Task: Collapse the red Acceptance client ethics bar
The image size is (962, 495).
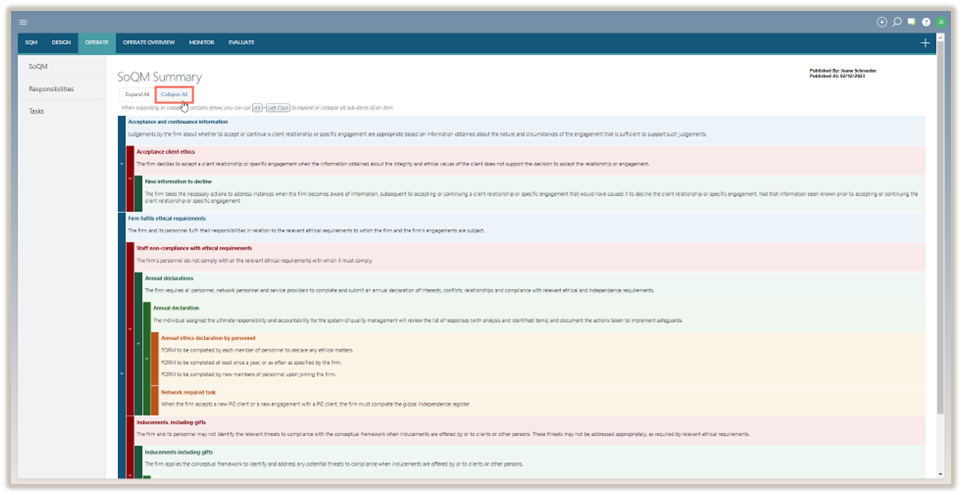Action: (130, 178)
